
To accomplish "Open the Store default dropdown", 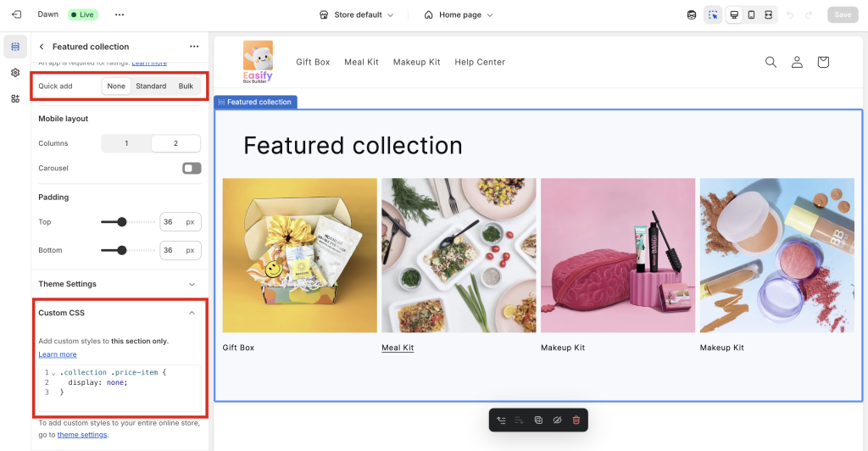I will point(357,15).
